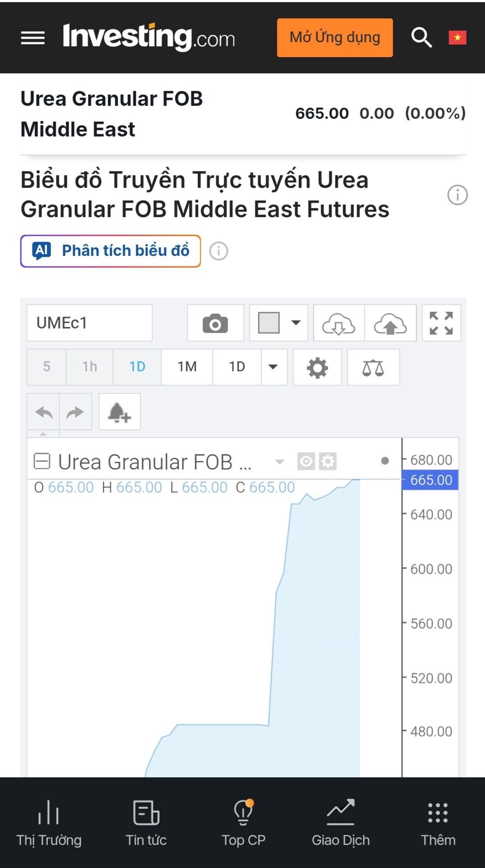Click save chart layout cloud-upload icon
485x868 pixels.
click(390, 323)
